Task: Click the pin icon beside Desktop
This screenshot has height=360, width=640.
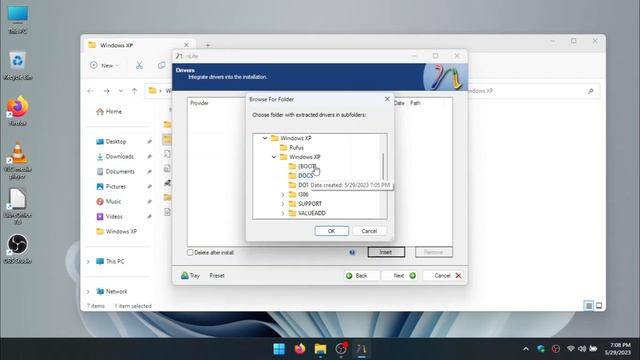Action: pos(149,142)
